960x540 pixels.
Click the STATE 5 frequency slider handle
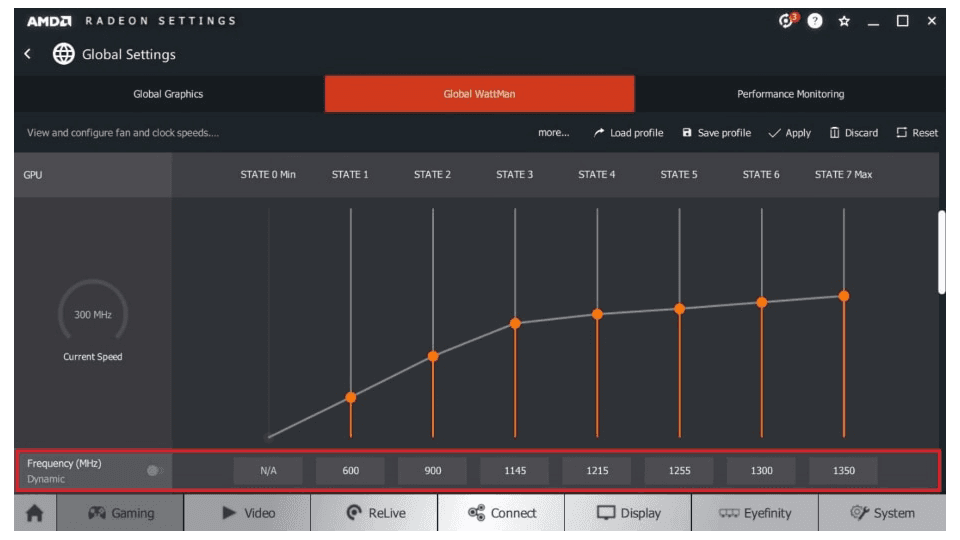click(x=680, y=309)
